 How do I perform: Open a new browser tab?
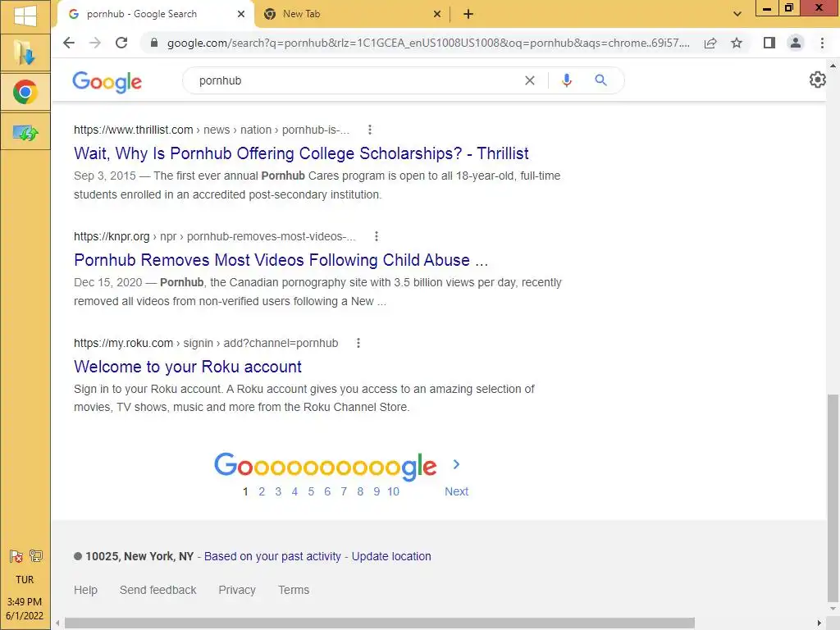[x=468, y=14]
